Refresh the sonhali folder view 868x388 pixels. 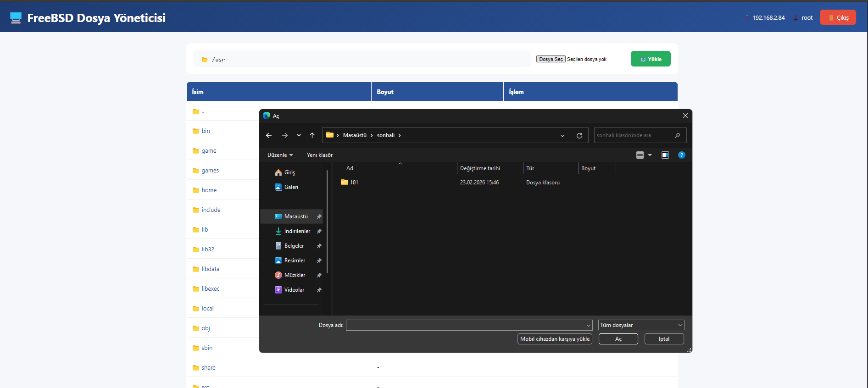pyautogui.click(x=579, y=136)
